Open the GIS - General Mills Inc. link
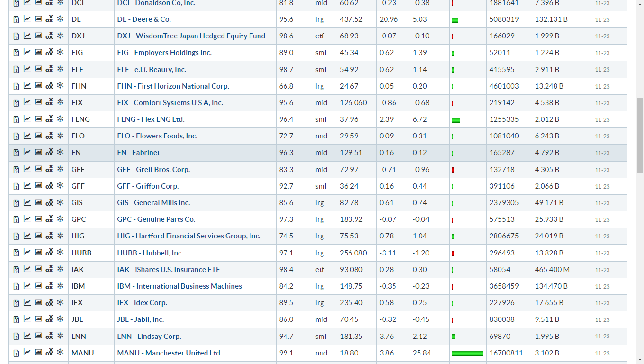Image resolution: width=644 pixels, height=364 pixels. click(153, 203)
